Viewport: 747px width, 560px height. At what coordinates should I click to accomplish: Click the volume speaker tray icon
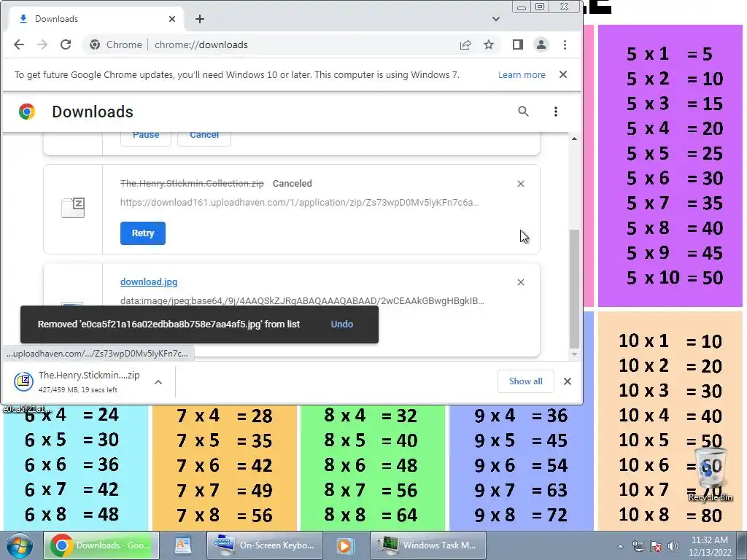[x=673, y=547]
